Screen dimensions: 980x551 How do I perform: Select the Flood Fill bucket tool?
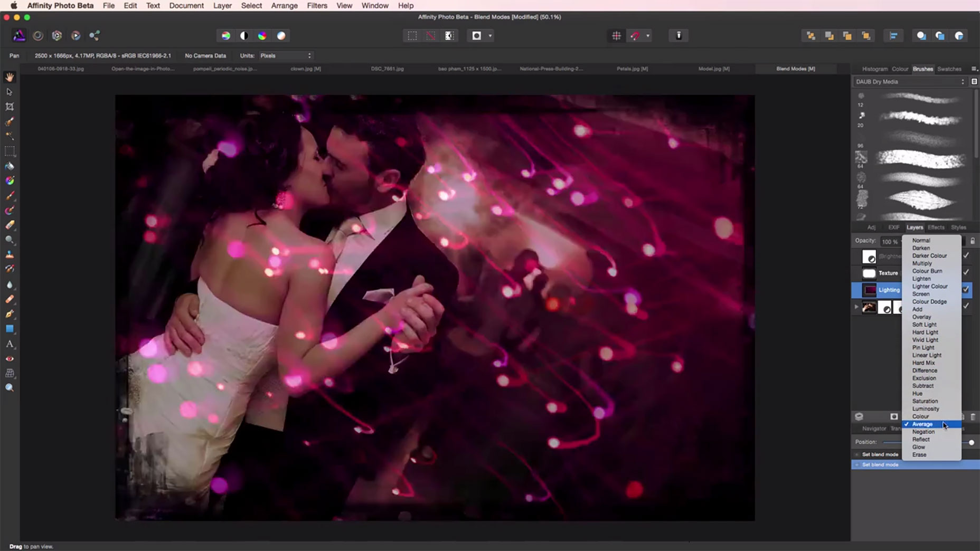[10, 166]
